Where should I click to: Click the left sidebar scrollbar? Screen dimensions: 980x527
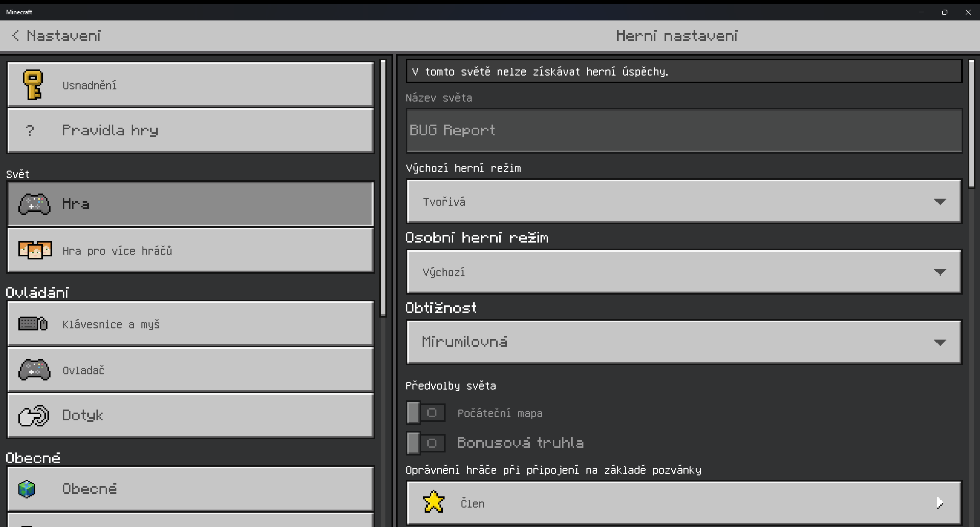[x=383, y=188]
